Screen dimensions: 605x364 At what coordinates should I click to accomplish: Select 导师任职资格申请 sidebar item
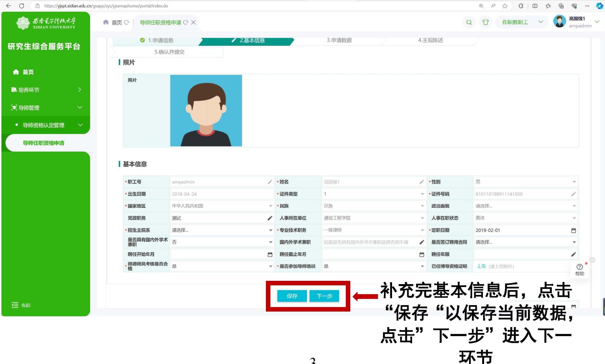coord(44,143)
